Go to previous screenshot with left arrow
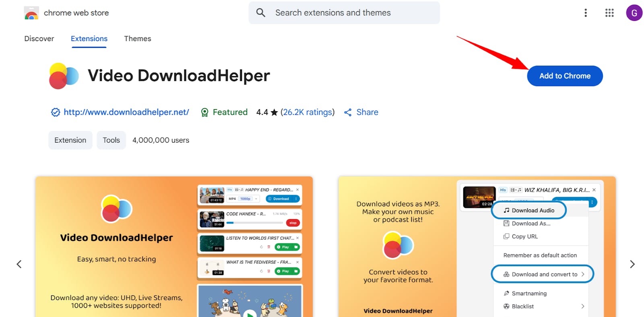The height and width of the screenshot is (317, 644). point(19,264)
